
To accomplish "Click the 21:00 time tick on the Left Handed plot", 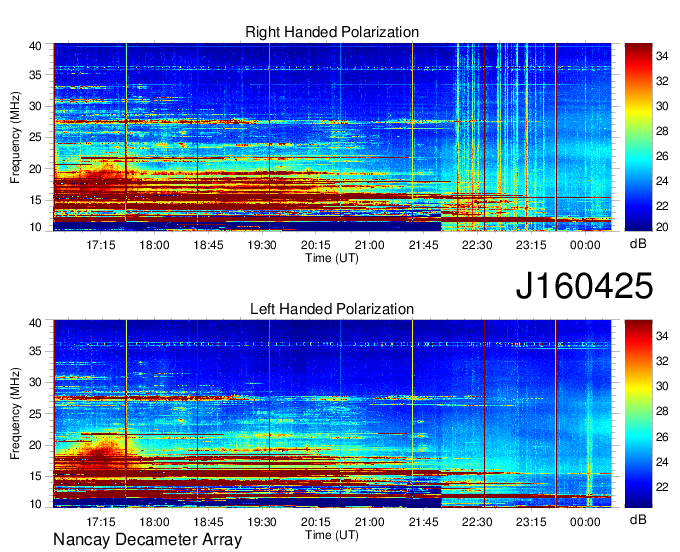I will 369,522.
